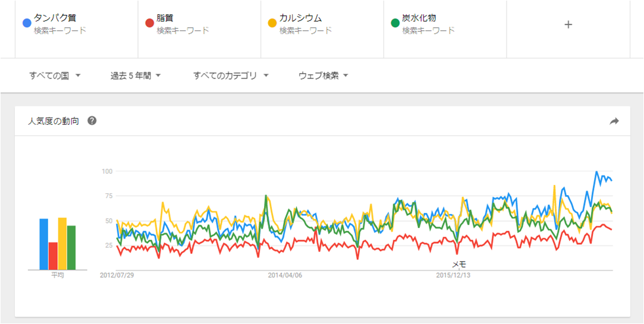
Task: Click the 人気度の動向 heading
Action: click(x=54, y=121)
